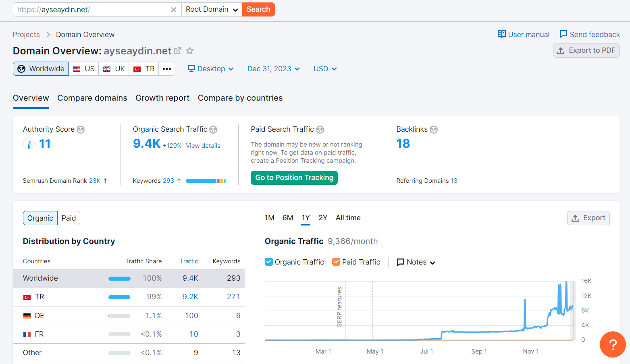This screenshot has height=364, width=630.
Task: Click Export to PDF button
Action: [586, 50]
